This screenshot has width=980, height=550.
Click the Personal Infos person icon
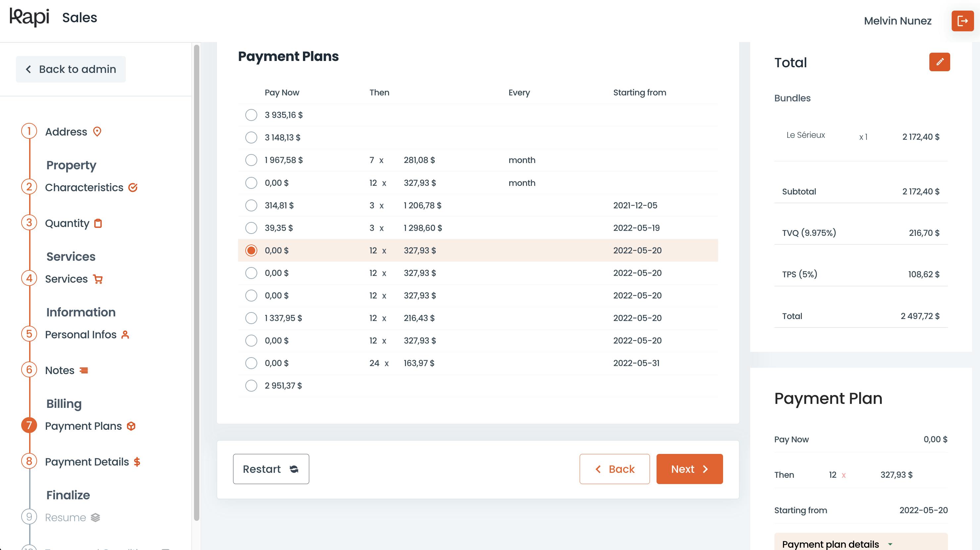(x=125, y=335)
